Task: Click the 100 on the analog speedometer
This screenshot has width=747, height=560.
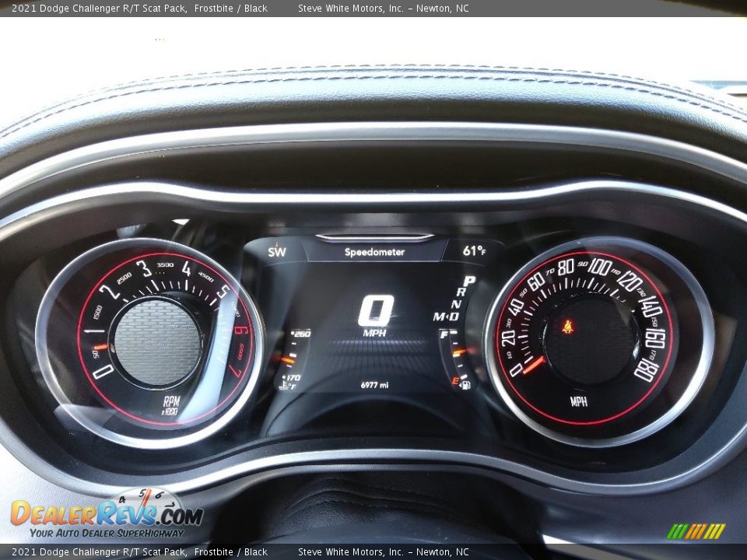Action: [599, 267]
